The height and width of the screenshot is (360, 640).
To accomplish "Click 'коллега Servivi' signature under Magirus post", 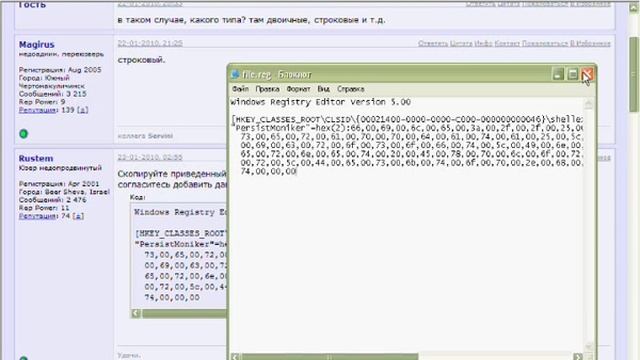I will pyautogui.click(x=145, y=136).
